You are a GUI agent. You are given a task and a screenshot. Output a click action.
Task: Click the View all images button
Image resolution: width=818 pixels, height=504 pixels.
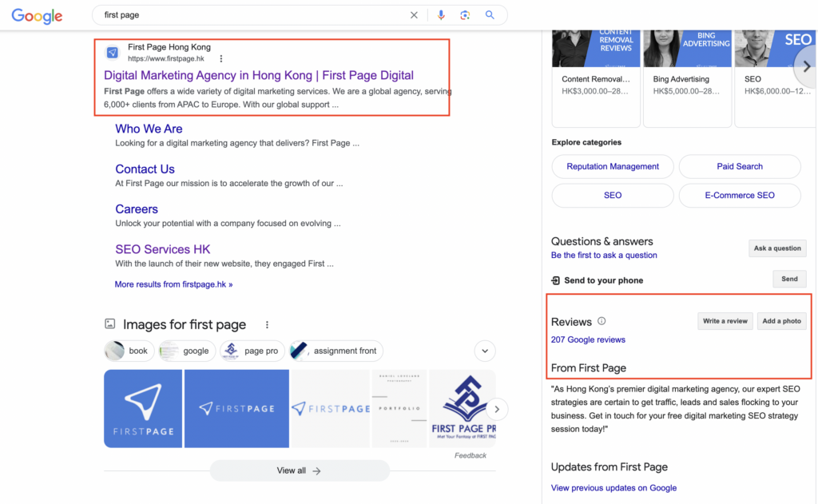299,470
